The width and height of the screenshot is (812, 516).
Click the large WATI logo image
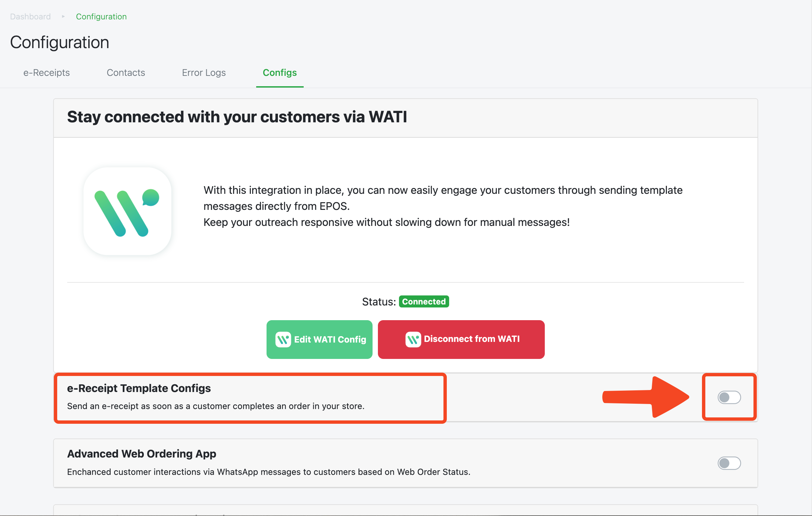(x=127, y=211)
